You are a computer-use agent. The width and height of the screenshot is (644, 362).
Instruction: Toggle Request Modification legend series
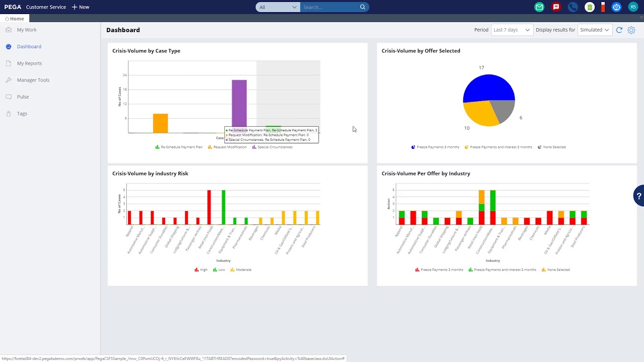tap(227, 147)
